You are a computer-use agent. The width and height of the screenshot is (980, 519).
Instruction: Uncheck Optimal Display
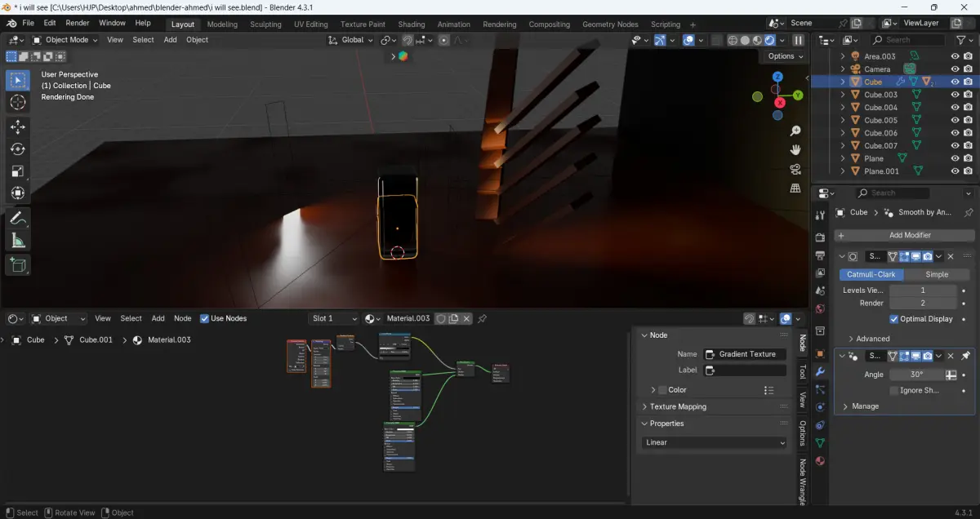point(893,319)
